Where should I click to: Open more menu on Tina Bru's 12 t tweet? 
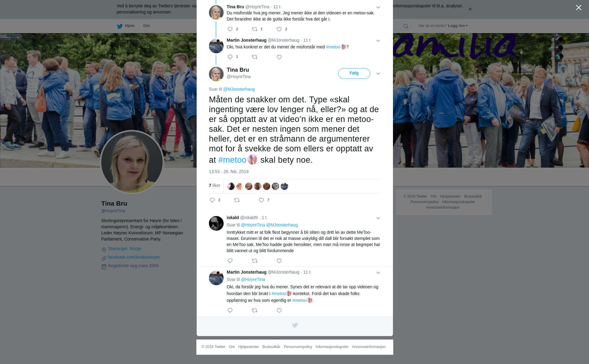[378, 7]
